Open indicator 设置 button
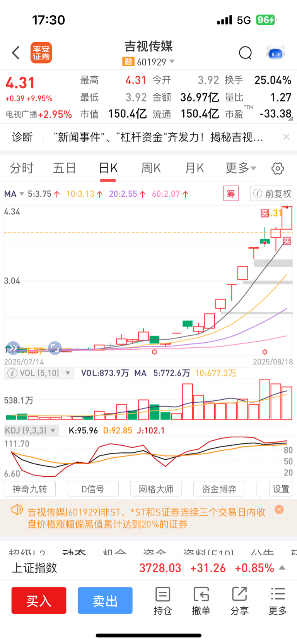 (281, 489)
